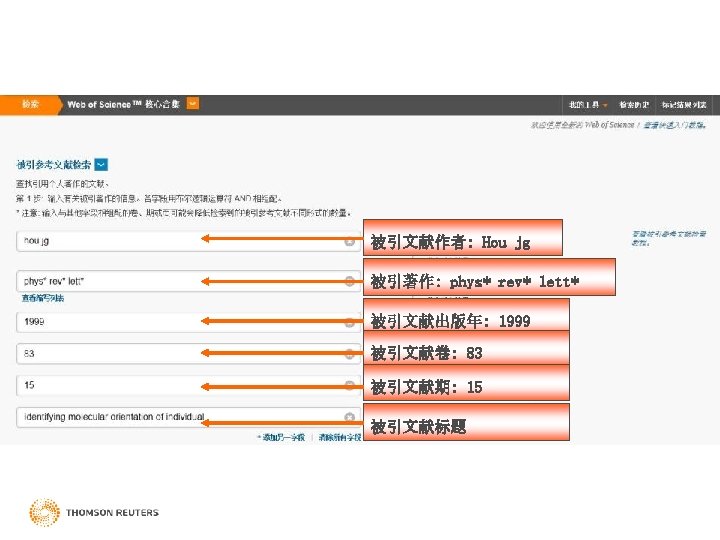
Task: Clear the phys* rev* lett* field with its X icon
Action: pos(349,281)
